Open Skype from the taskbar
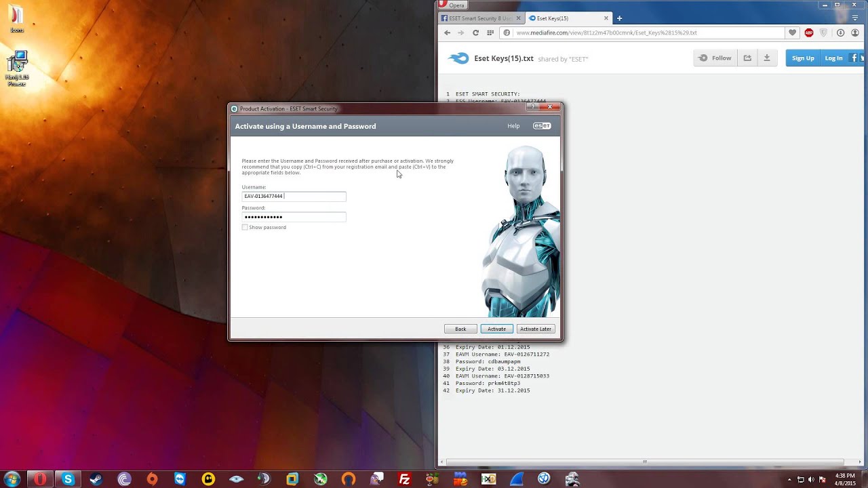The height and width of the screenshot is (488, 868). (x=68, y=479)
